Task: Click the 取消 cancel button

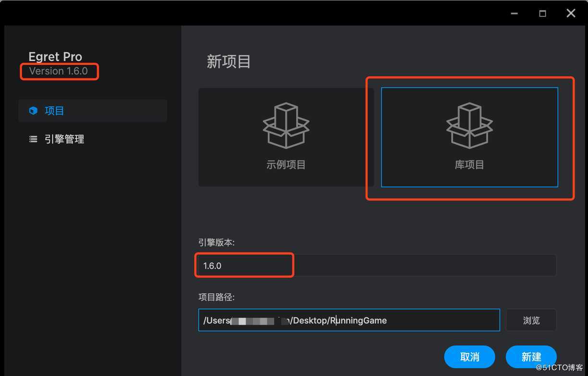Action: [469, 357]
